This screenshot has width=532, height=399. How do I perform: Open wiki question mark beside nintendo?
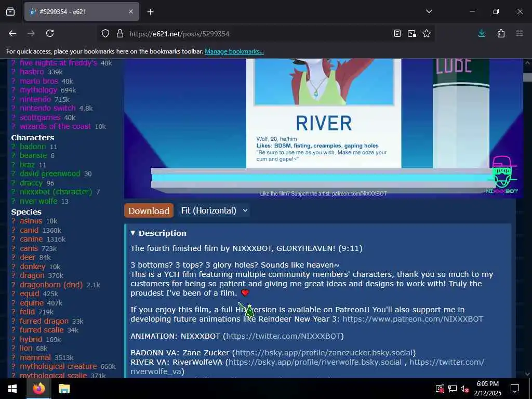click(14, 99)
